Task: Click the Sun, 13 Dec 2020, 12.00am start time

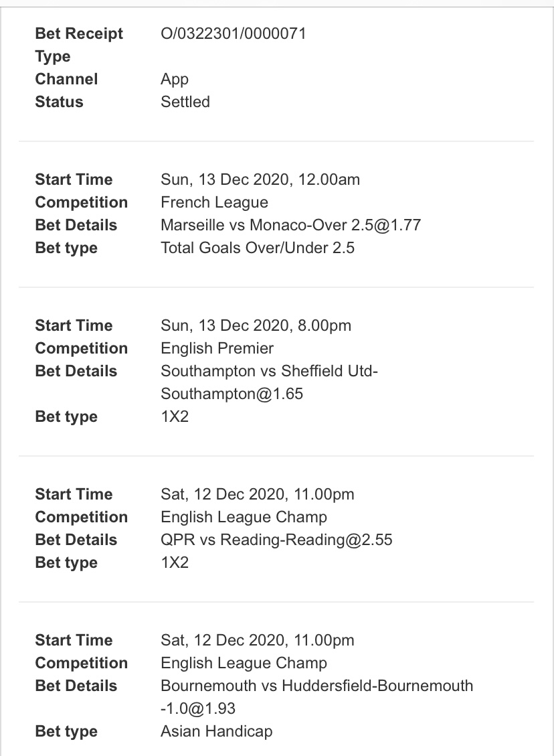Action: coord(260,179)
